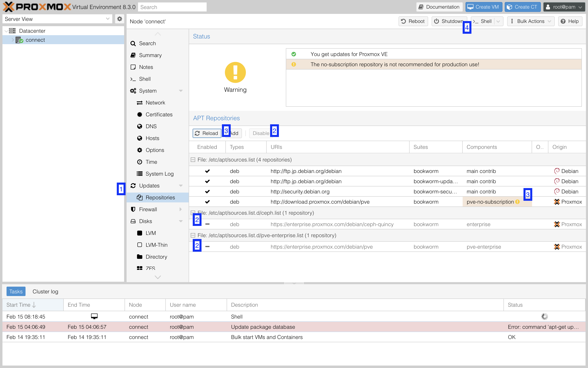588x368 pixels.
Task: Select the Update package database task
Action: click(294, 327)
